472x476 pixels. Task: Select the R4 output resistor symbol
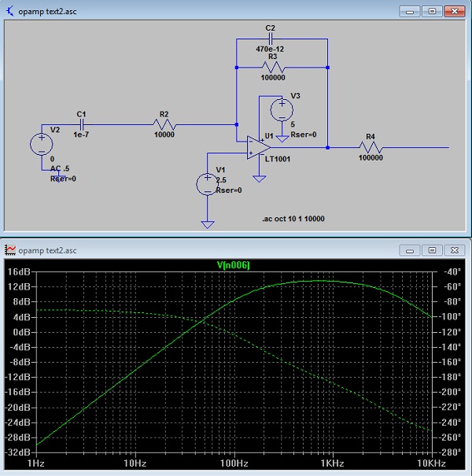tap(371, 147)
